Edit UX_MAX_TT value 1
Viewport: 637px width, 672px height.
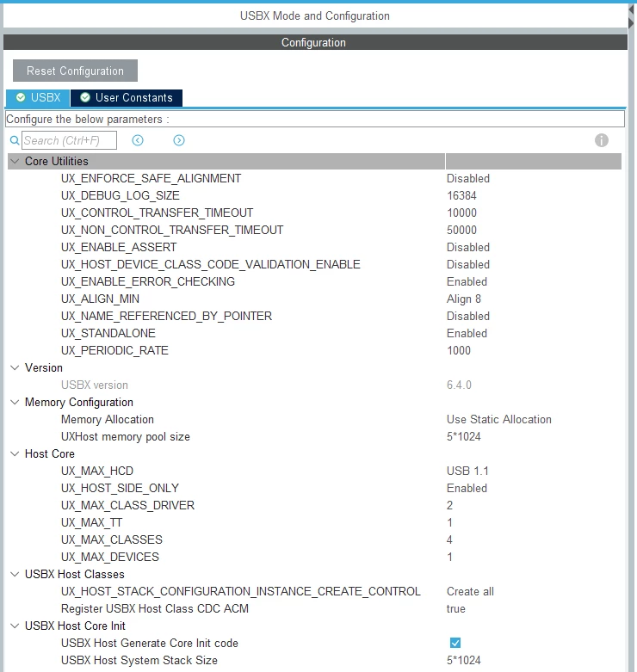click(449, 522)
